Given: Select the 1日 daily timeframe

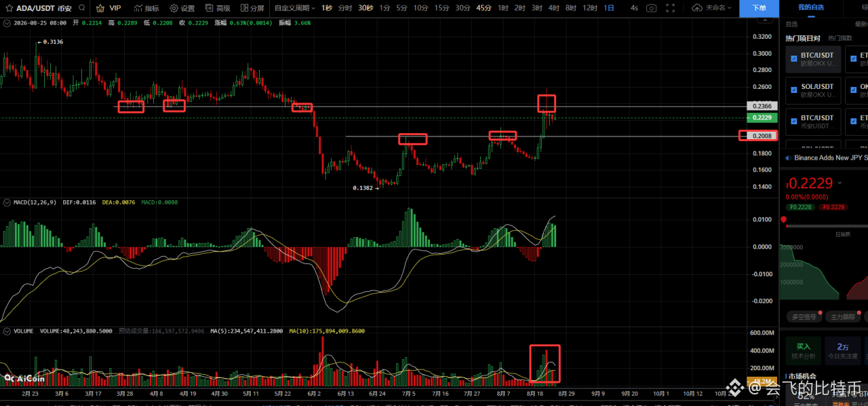Looking at the screenshot, I should coord(609,8).
